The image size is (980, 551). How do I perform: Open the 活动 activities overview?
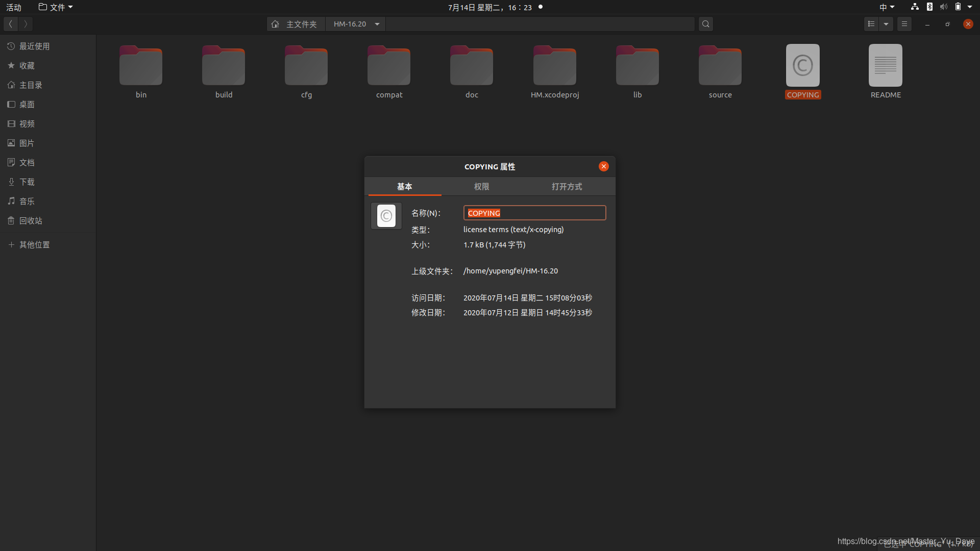click(x=14, y=7)
